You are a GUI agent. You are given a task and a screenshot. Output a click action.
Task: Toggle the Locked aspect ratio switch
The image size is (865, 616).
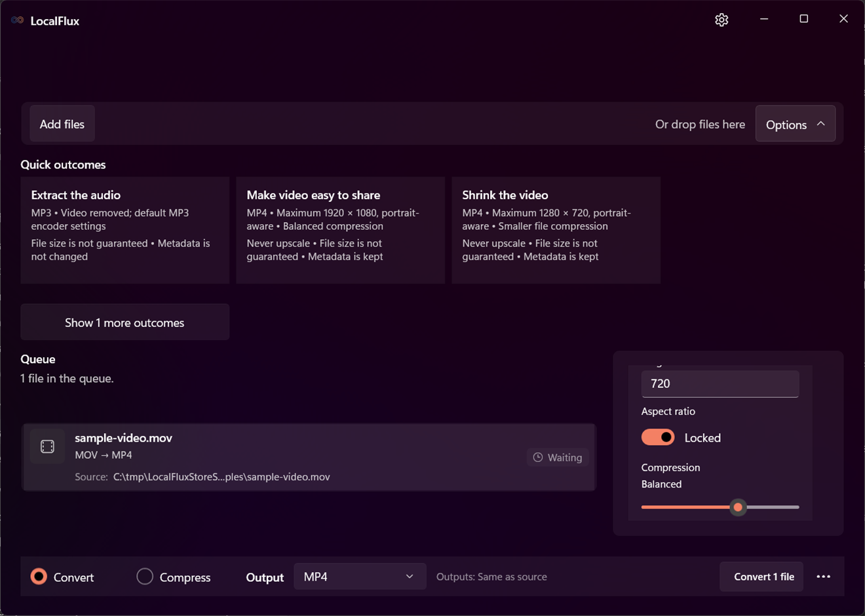pos(658,437)
